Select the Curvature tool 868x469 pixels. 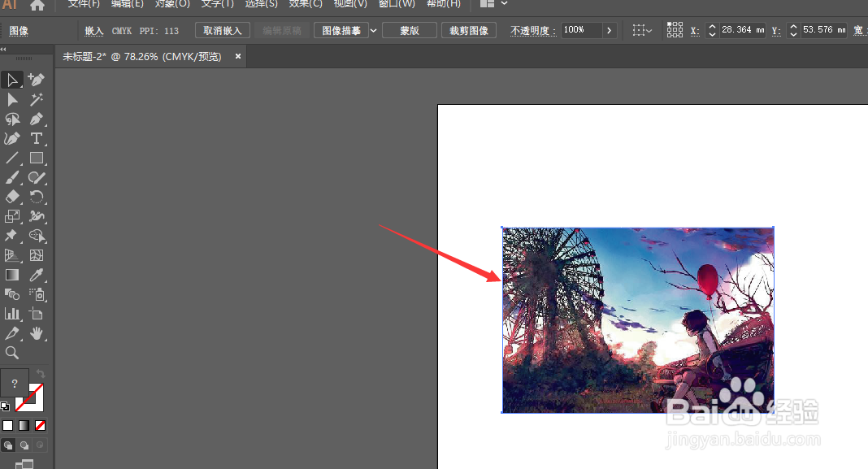pos(12,138)
